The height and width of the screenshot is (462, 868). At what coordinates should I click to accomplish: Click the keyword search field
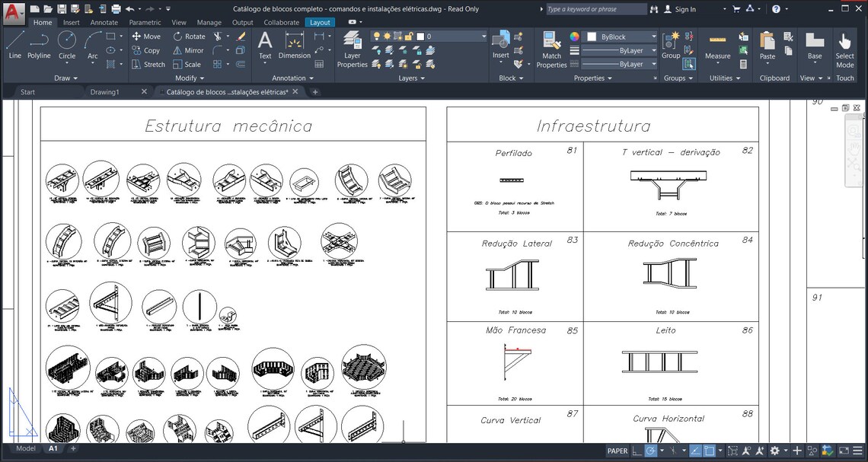point(594,8)
